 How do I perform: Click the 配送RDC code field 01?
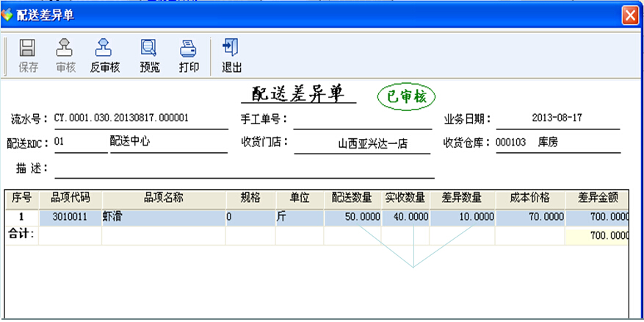point(80,143)
